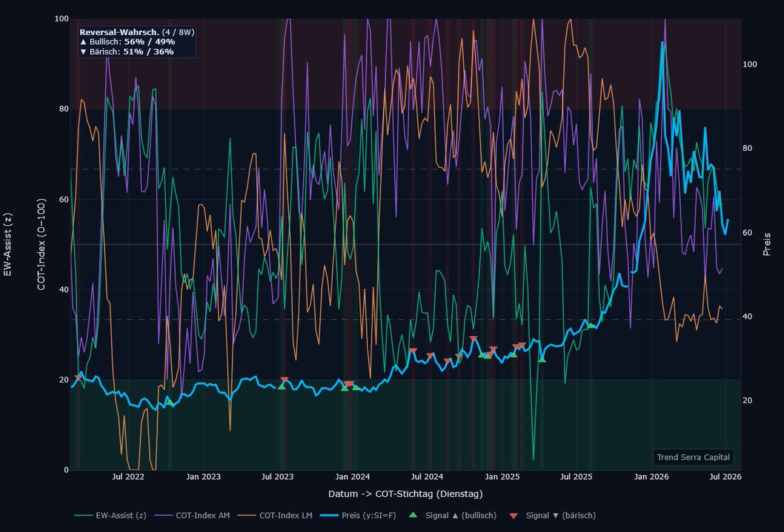This screenshot has height=532, width=784.
Task: Click the 'Datum -> COT-Stichtag (Dienstag)' axis title
Action: point(406,493)
